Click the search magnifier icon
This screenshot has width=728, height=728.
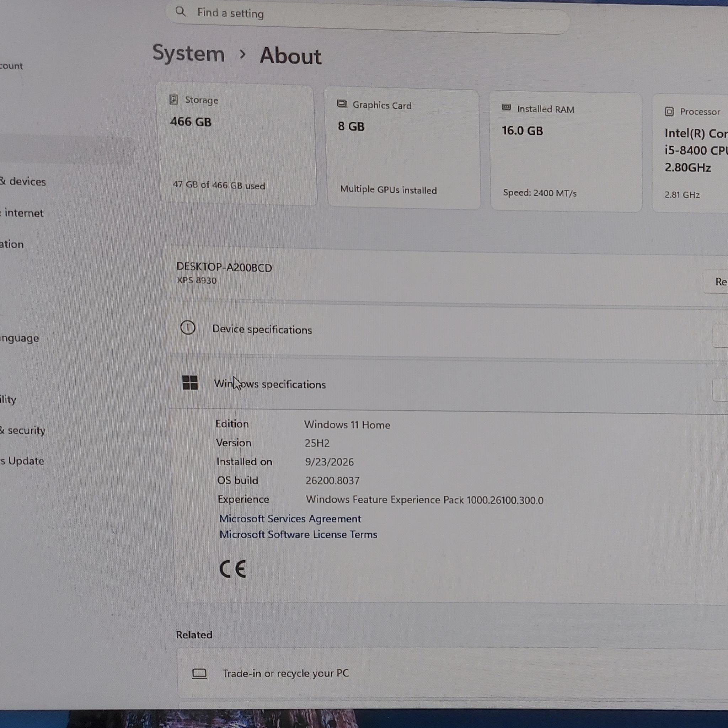click(181, 12)
